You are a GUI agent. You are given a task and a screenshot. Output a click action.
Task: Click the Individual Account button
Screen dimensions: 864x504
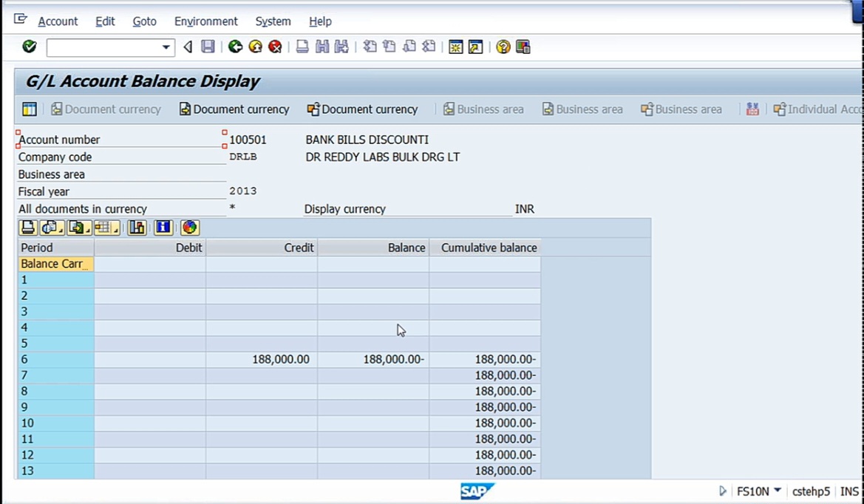817,109
